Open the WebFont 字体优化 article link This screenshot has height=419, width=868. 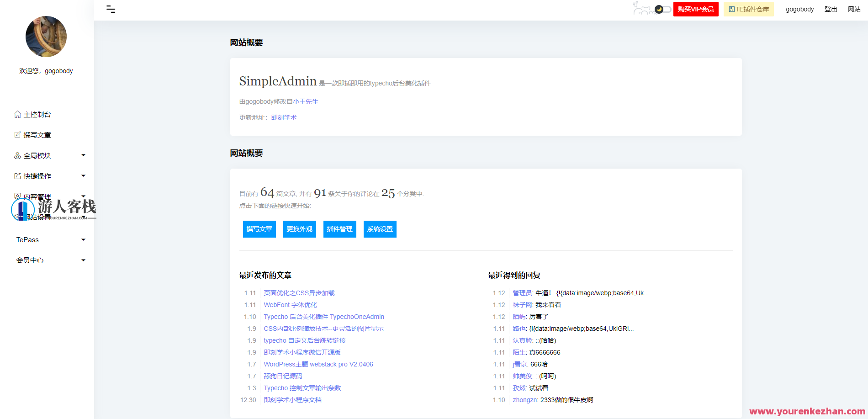290,305
